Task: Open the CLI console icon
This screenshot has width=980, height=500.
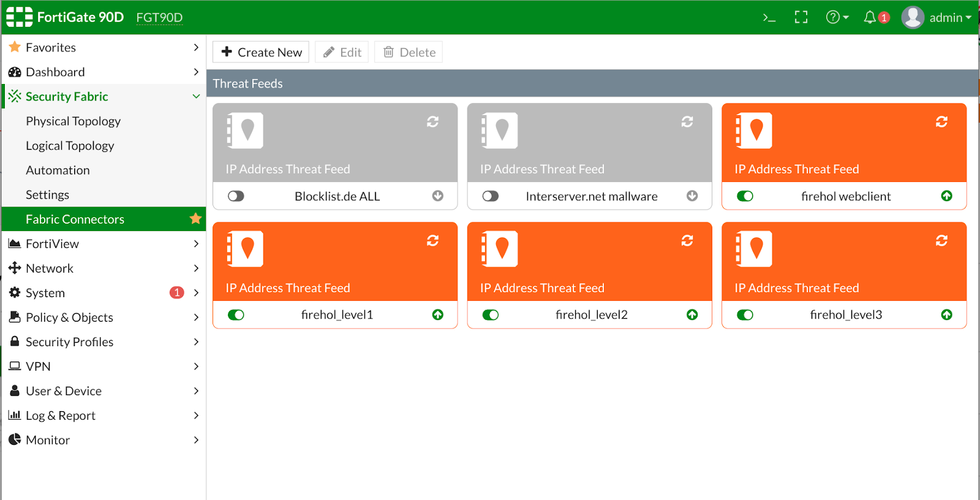Action: [x=769, y=18]
